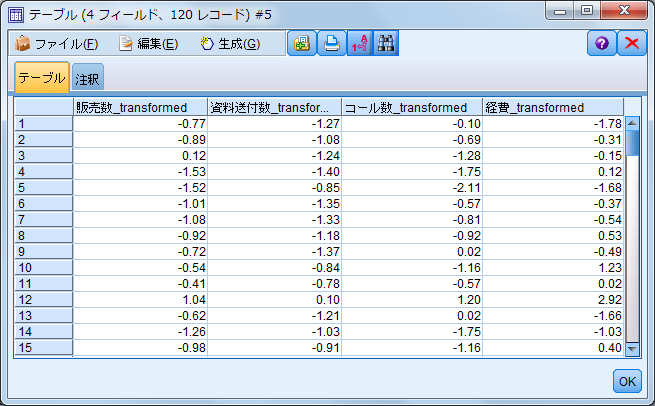Open the 生成(G) menu
The height and width of the screenshot is (406, 655).
coord(229,44)
